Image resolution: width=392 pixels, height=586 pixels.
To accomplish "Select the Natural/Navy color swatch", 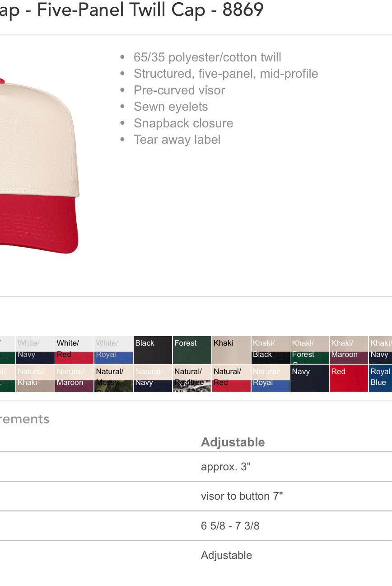I will coord(153,378).
